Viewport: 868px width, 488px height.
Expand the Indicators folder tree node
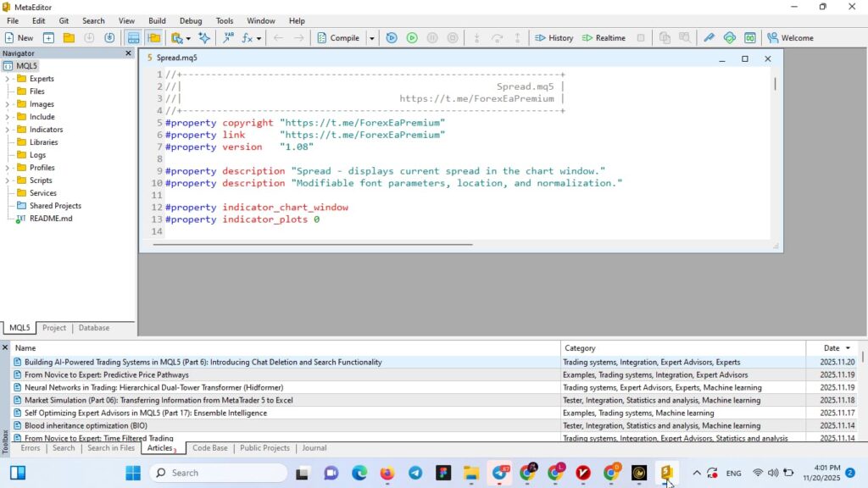pos(8,130)
